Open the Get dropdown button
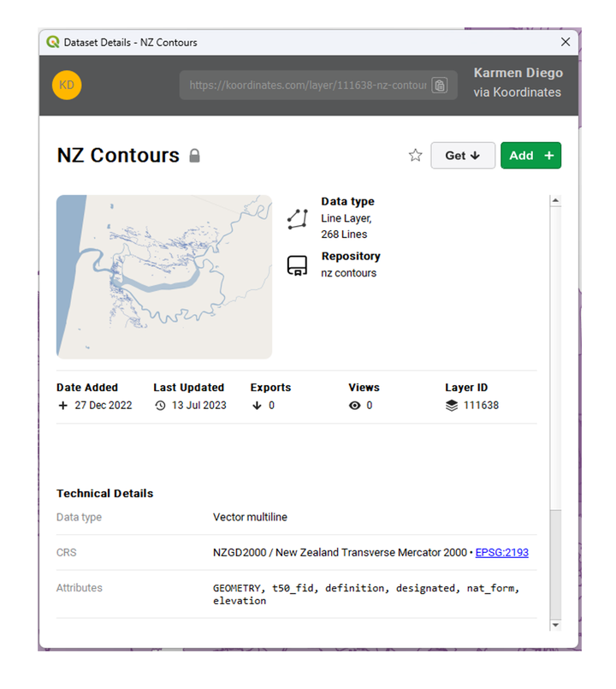Image resolution: width=616 pixels, height=689 pixels. [x=463, y=156]
